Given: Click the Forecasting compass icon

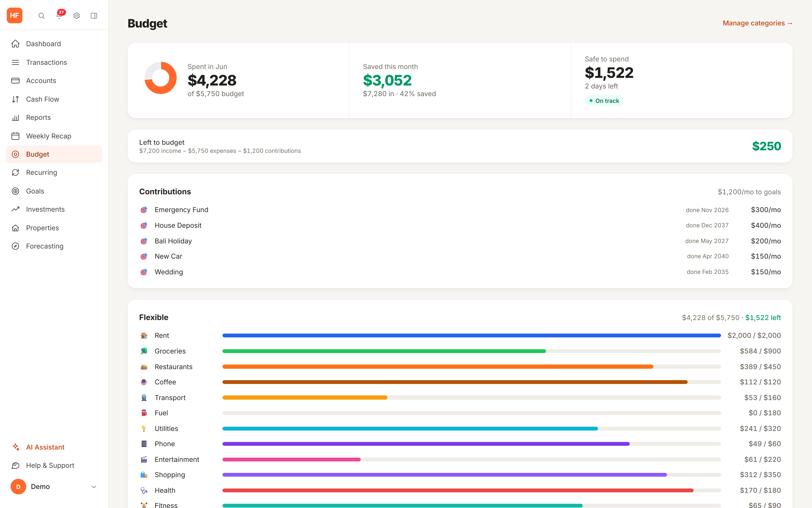Looking at the screenshot, I should click(x=15, y=246).
